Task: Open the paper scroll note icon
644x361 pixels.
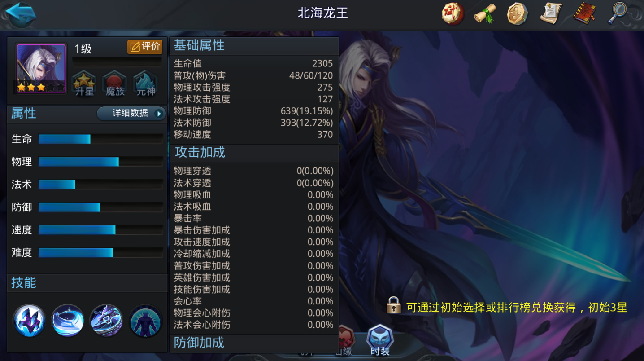Action: (551, 13)
